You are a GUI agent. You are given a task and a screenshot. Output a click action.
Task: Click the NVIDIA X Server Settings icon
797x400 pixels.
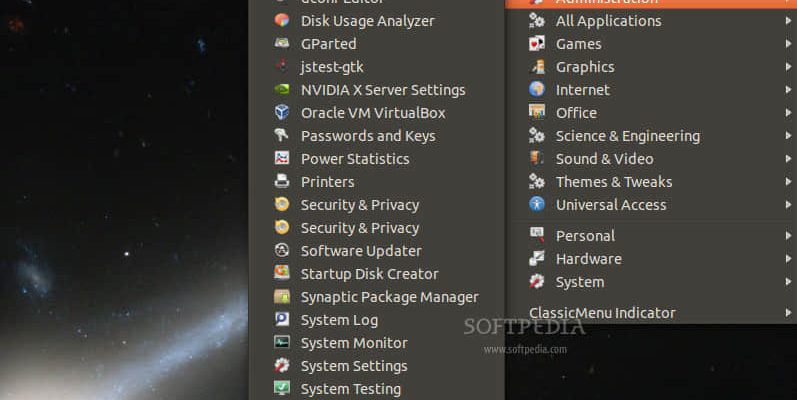pyautogui.click(x=282, y=89)
